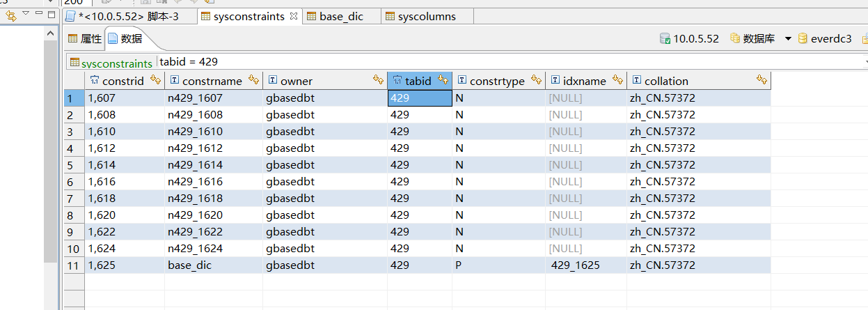Select row number 1 header
The width and height of the screenshot is (868, 310).
[x=74, y=98]
